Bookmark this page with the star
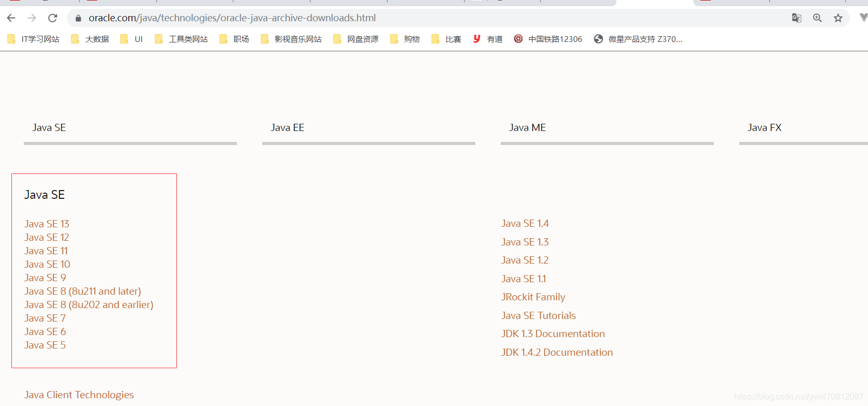 (x=838, y=18)
